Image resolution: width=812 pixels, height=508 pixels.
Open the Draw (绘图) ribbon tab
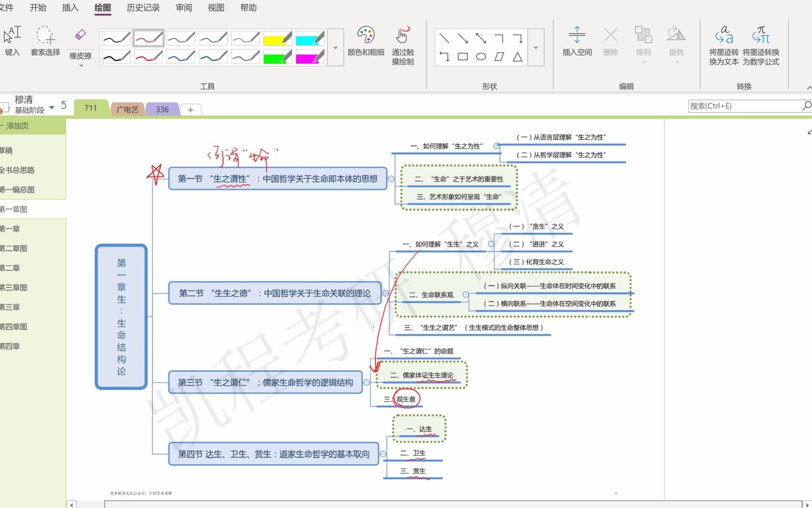pos(102,8)
